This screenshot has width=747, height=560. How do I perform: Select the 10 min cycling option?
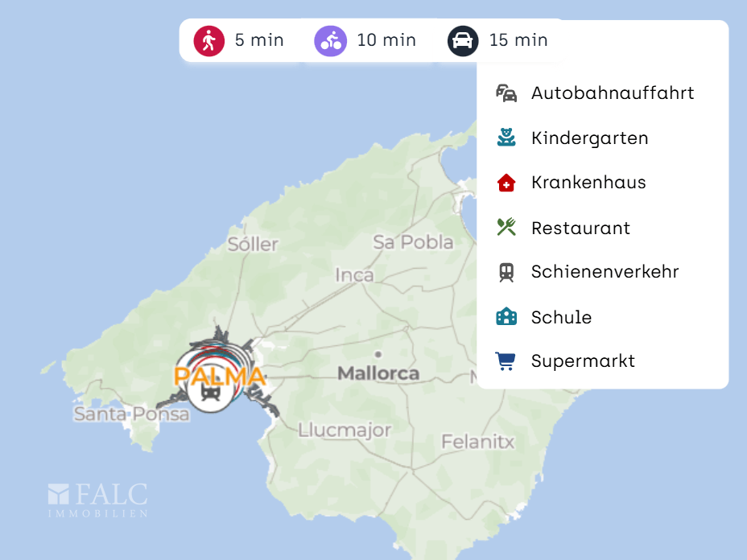tap(386, 40)
